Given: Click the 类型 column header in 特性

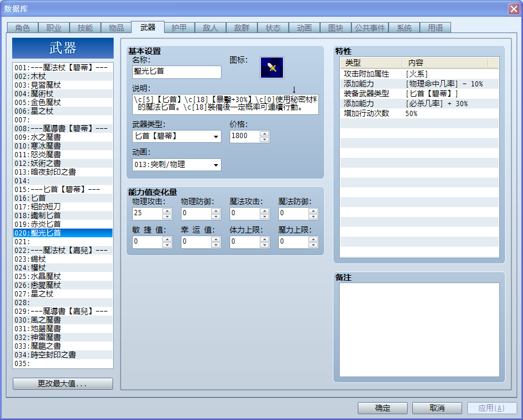Looking at the screenshot, I should tap(372, 63).
